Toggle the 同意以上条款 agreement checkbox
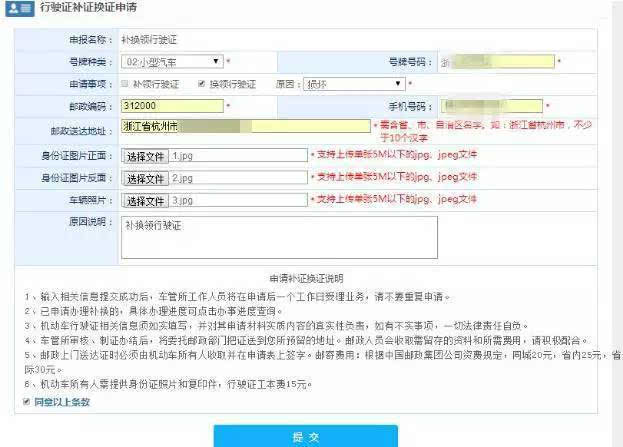The width and height of the screenshot is (623, 447). tap(25, 402)
